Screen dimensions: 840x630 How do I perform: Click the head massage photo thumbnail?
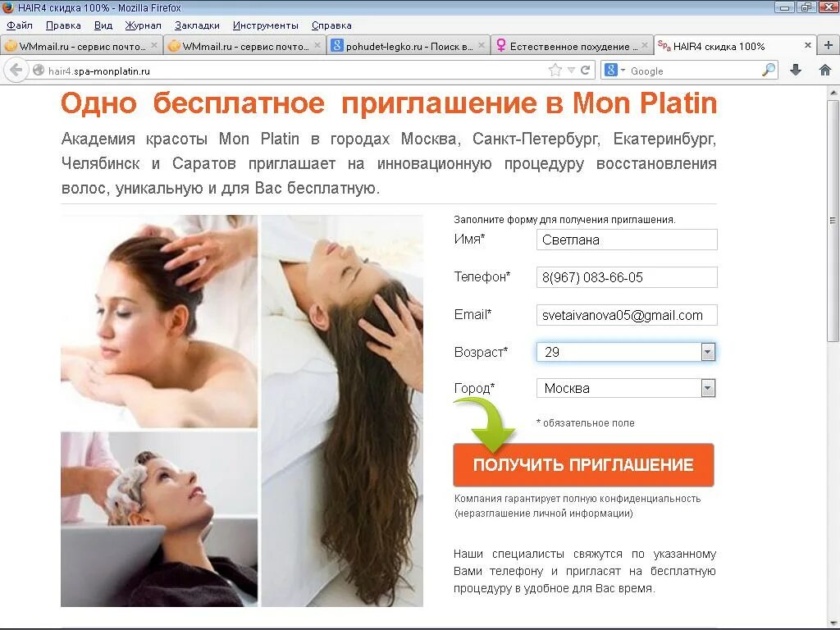tap(159, 322)
